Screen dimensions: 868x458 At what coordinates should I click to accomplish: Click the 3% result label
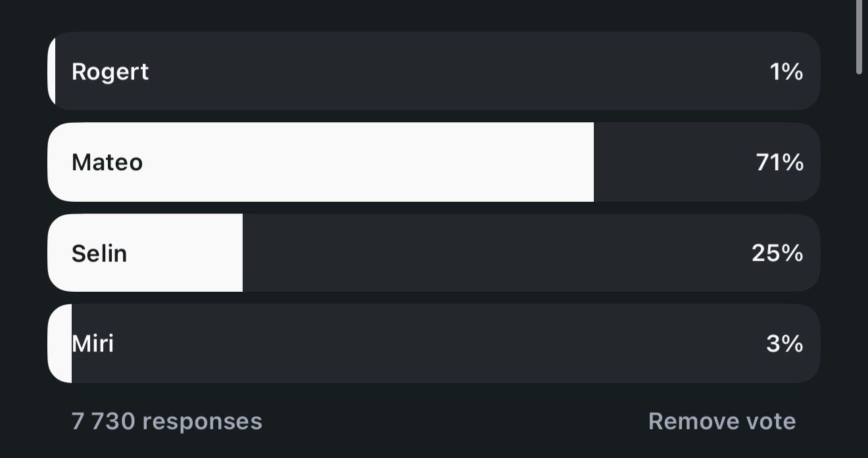(784, 344)
